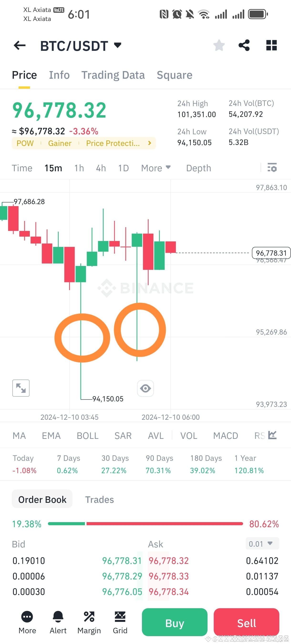Open the share options for BTC/USDT
The image size is (291, 644).
point(244,45)
